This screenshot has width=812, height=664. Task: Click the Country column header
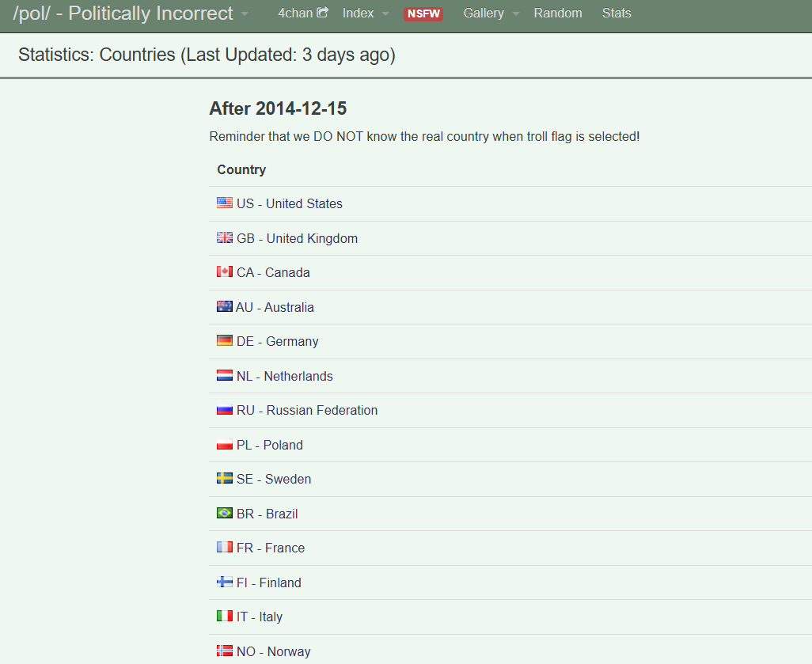241,169
